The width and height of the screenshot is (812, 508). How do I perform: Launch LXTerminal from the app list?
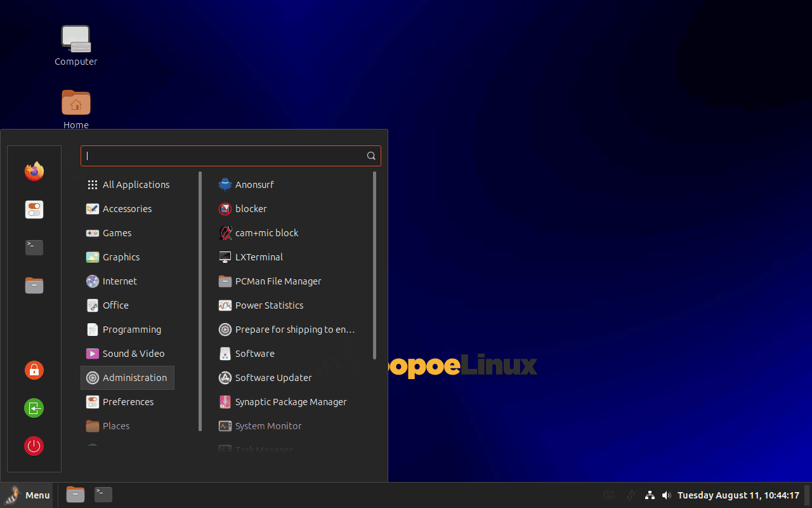point(287,257)
